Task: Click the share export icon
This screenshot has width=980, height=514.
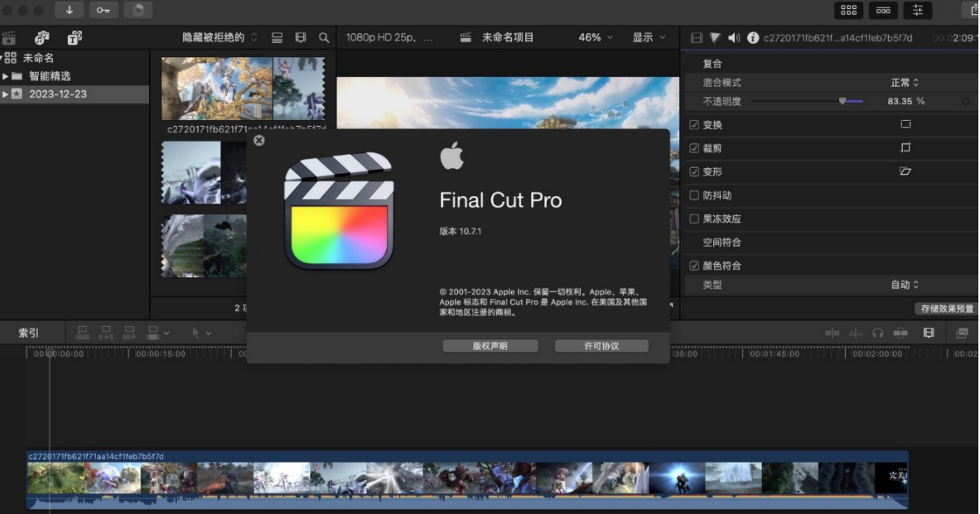Action: (x=973, y=10)
